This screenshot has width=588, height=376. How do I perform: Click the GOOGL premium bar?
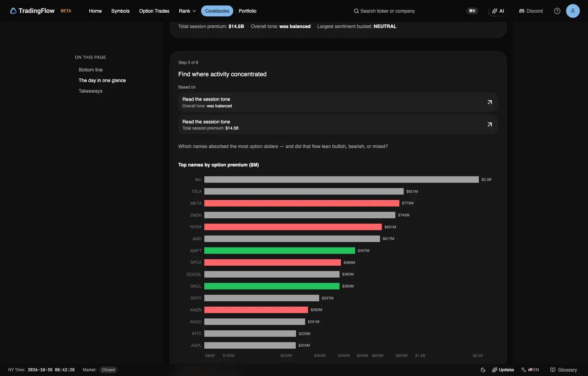click(x=272, y=274)
